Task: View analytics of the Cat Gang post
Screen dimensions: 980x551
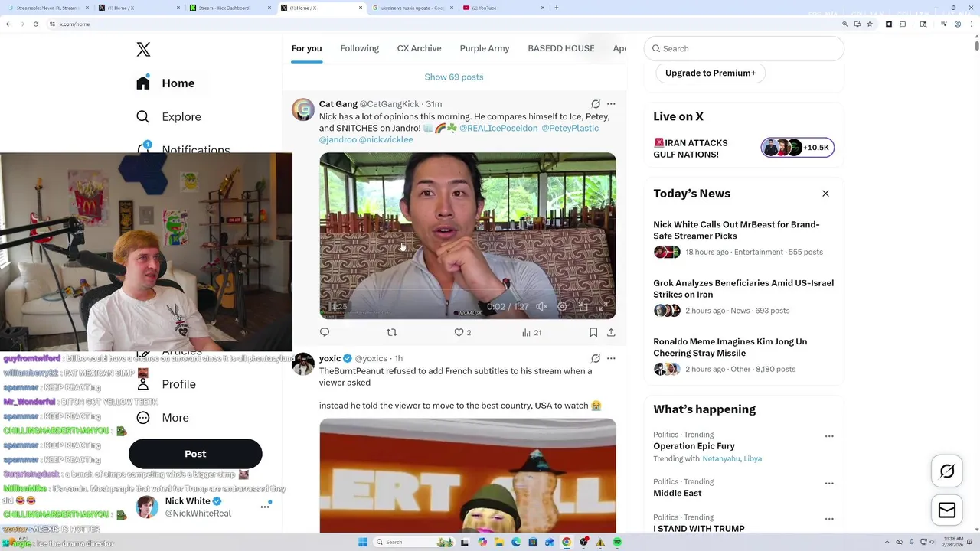Action: [531, 332]
